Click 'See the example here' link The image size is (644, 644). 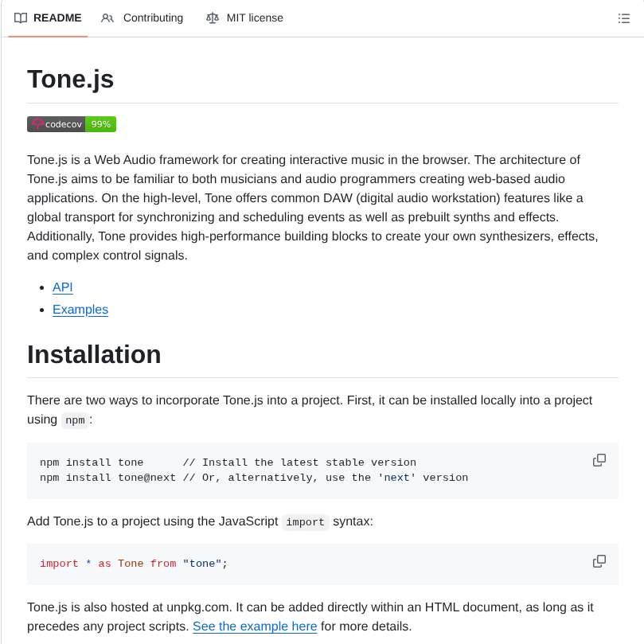[x=255, y=626]
